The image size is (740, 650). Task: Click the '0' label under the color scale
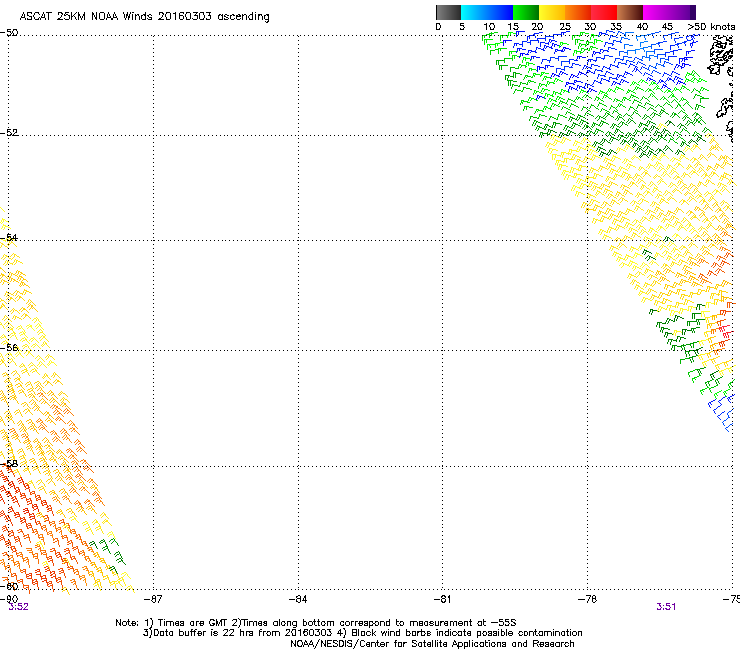coord(438,26)
